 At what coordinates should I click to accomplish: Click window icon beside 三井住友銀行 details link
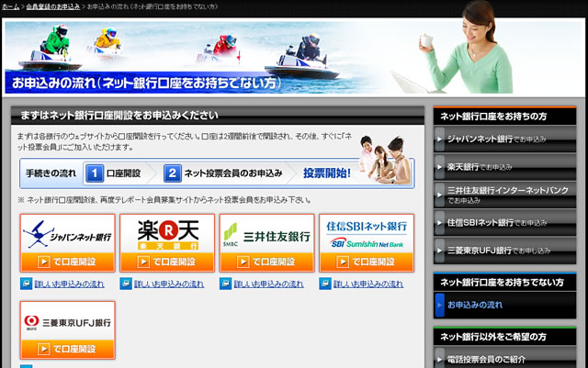pyautogui.click(x=226, y=284)
